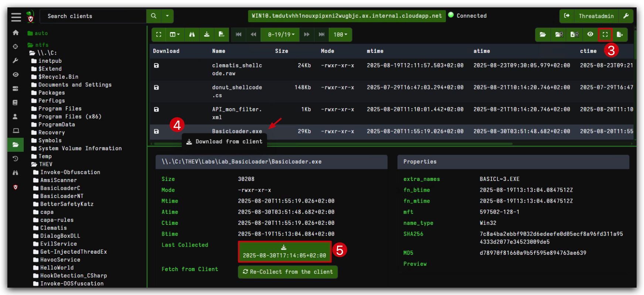The height and width of the screenshot is (295, 644).
Task: Jump to first page of file table
Action: tap(239, 34)
